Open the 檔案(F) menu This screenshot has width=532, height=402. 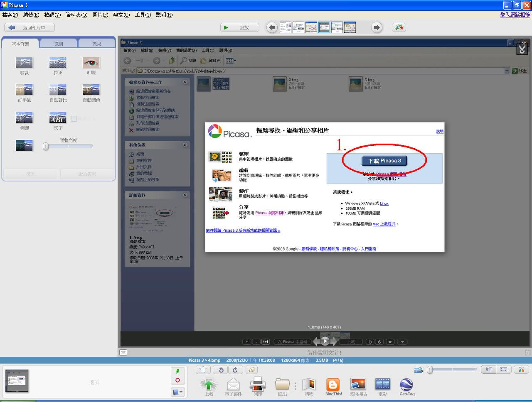tap(10, 15)
